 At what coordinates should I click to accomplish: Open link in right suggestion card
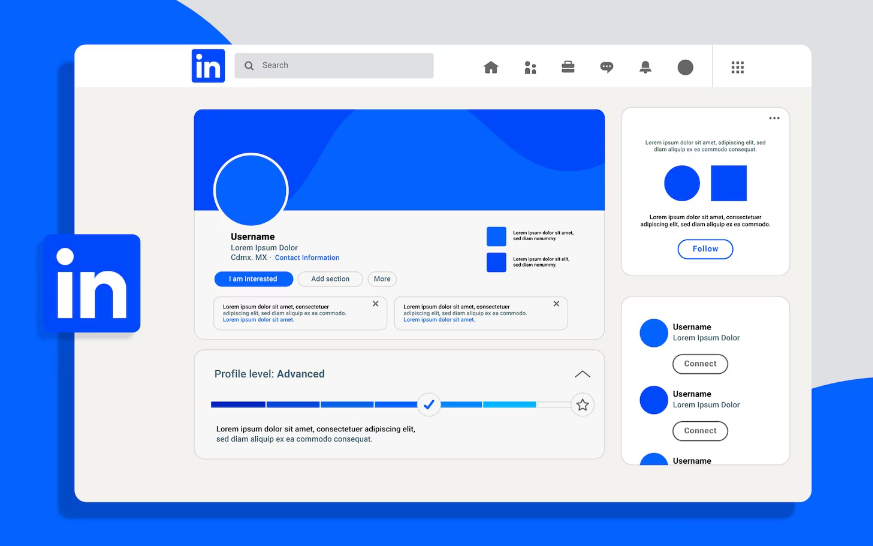click(439, 320)
